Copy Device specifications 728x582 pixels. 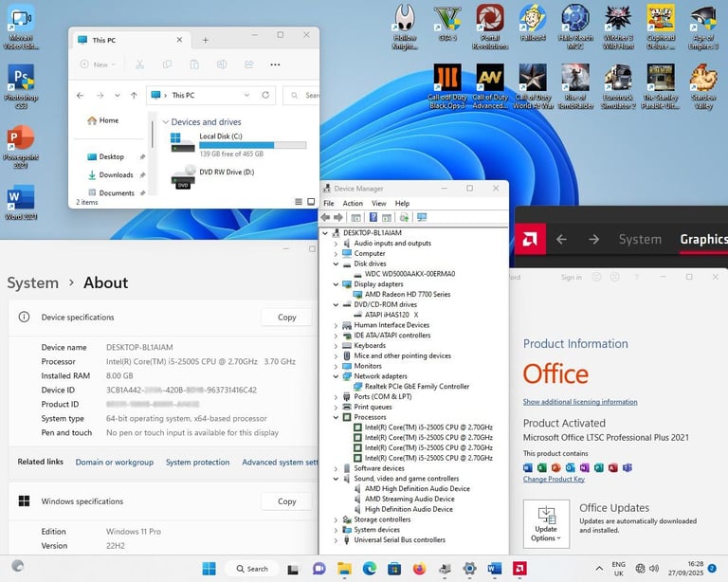coord(287,318)
